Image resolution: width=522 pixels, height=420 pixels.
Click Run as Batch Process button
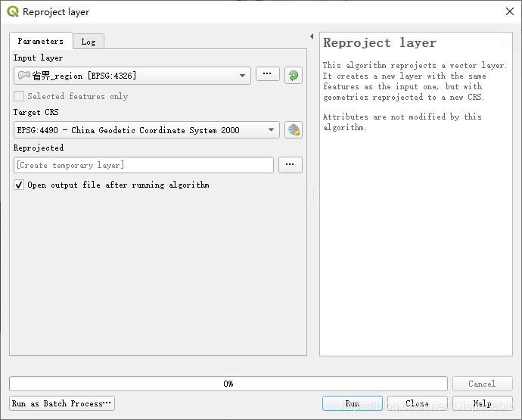tap(62, 403)
